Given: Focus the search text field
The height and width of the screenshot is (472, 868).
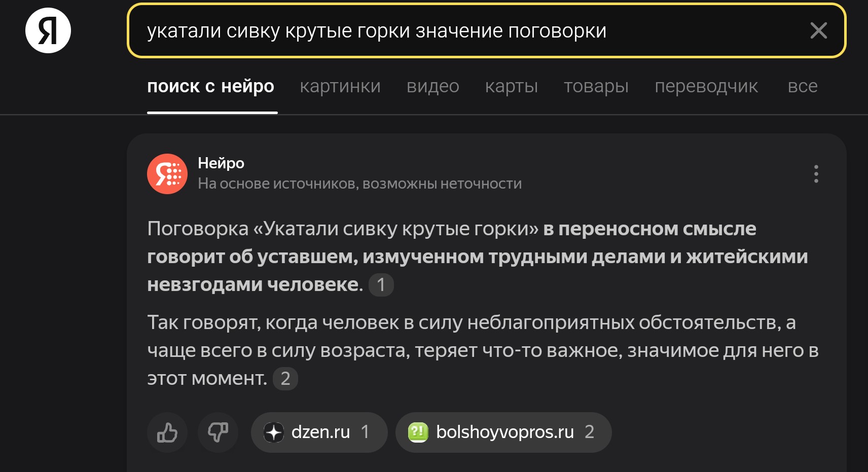Looking at the screenshot, I should pyautogui.click(x=472, y=30).
